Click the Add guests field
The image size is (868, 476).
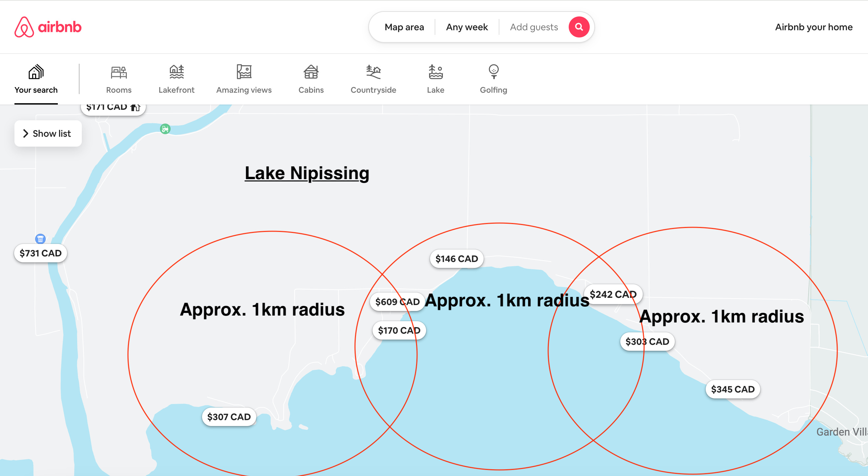534,27
